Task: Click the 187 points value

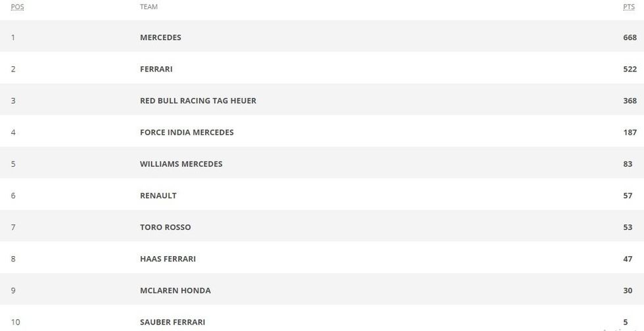Action: click(x=630, y=132)
